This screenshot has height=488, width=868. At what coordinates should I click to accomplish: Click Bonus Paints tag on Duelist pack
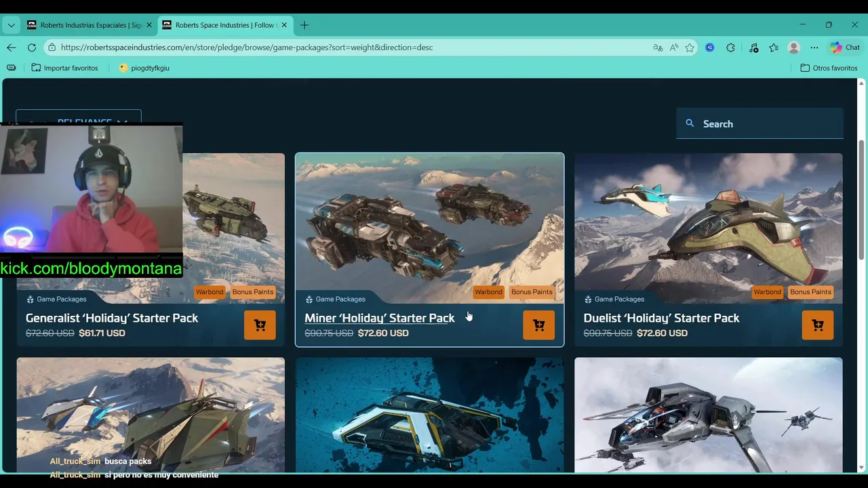tap(810, 292)
